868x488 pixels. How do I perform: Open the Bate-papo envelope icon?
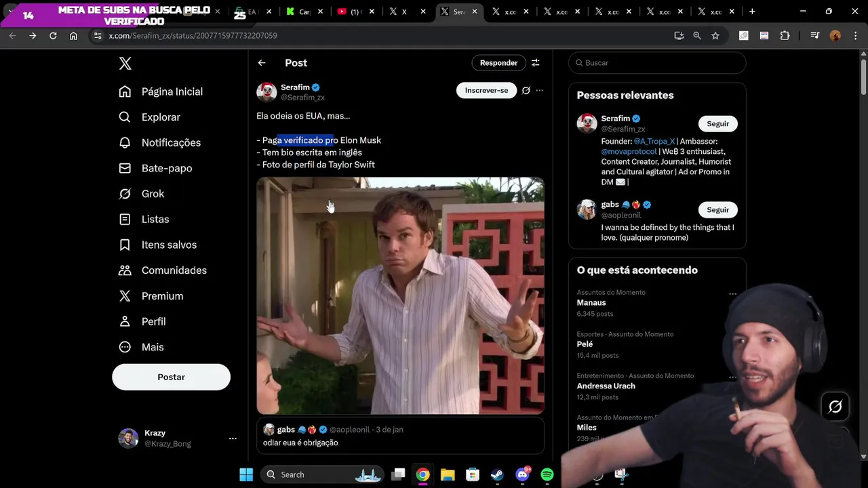pos(125,168)
